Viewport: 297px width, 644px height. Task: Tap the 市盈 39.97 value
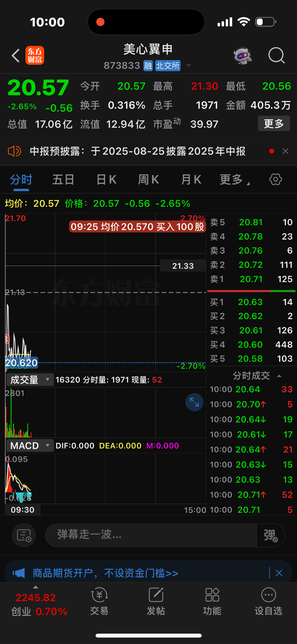pos(204,124)
